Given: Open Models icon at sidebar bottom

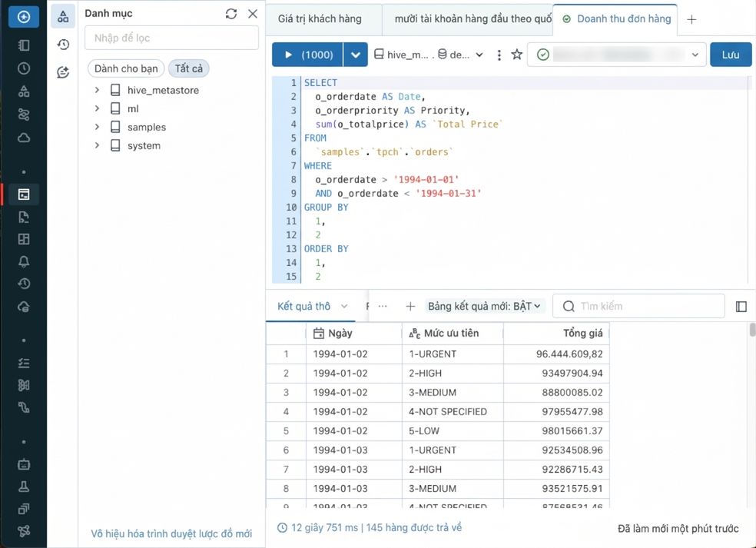Looking at the screenshot, I should tap(24, 531).
